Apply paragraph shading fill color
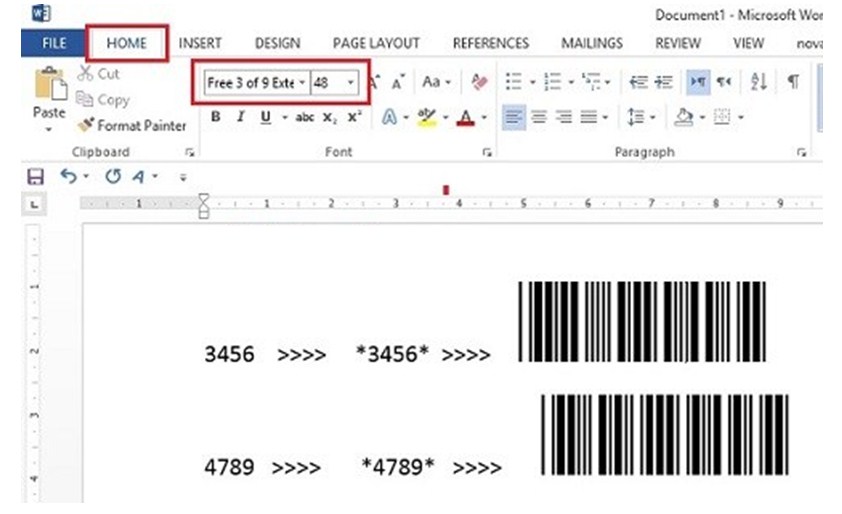Viewport: 842px width, 514px height. click(684, 117)
